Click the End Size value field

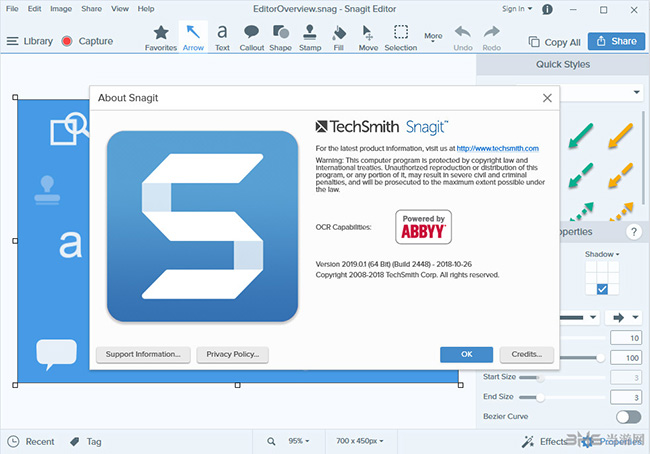pyautogui.click(x=626, y=398)
